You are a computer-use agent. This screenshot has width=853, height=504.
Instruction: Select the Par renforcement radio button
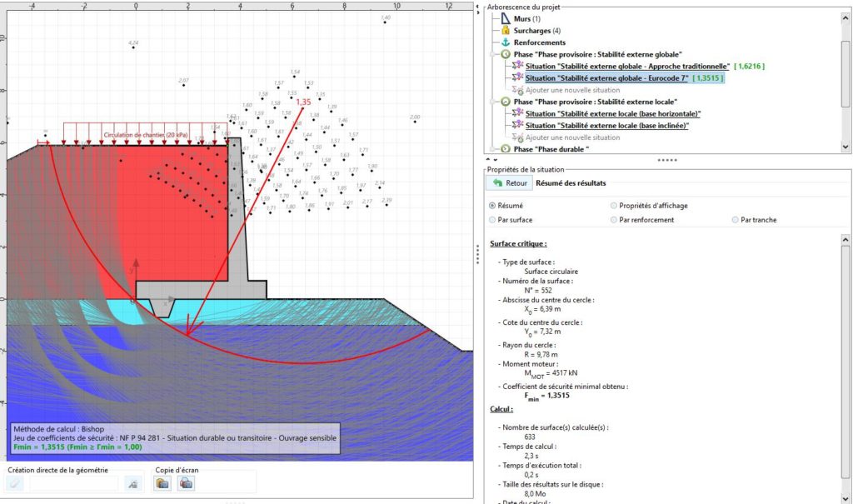click(614, 220)
